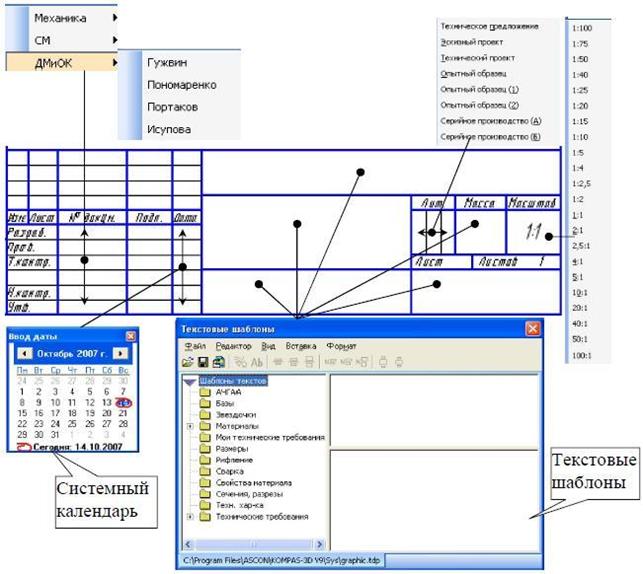Screen dimensions: 643x574
Task: Go to next month in Ввод даты
Action: click(x=120, y=353)
